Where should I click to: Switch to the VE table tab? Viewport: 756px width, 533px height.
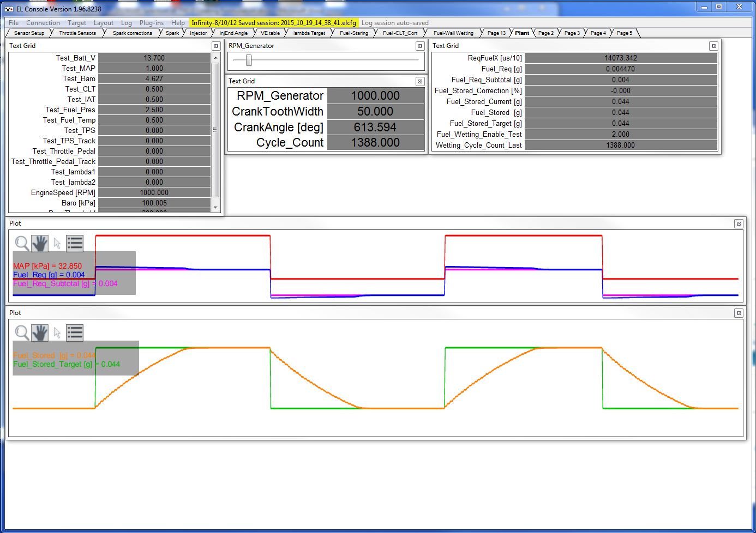click(x=270, y=33)
